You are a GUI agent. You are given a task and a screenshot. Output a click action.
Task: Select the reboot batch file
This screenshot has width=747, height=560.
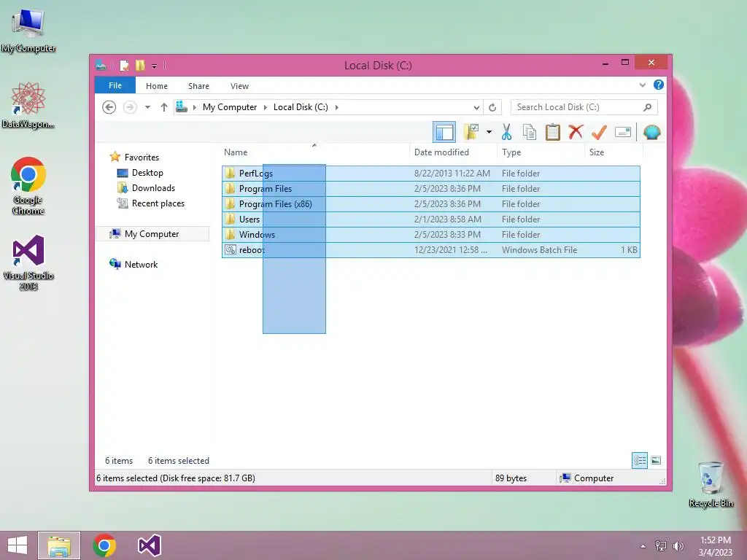pyautogui.click(x=430, y=250)
